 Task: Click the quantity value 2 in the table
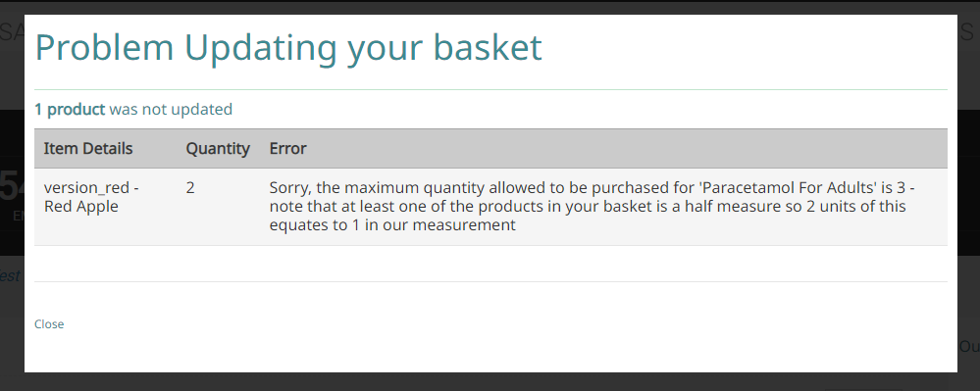(190, 187)
